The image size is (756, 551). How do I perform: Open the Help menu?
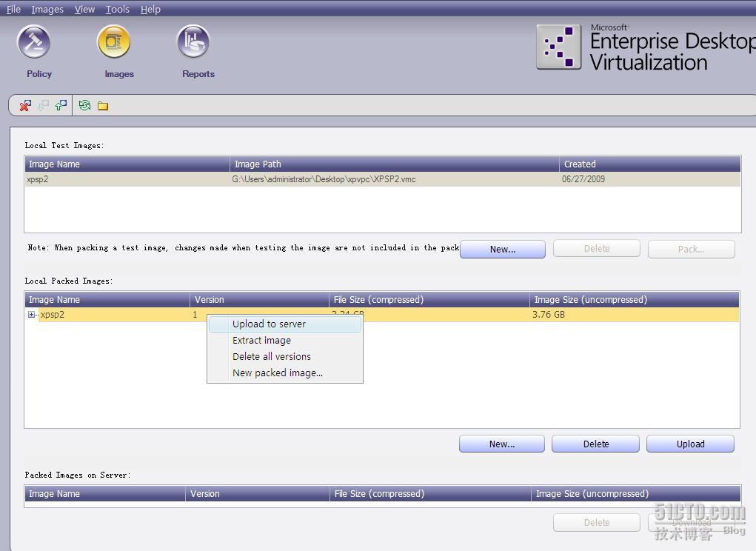(x=150, y=9)
